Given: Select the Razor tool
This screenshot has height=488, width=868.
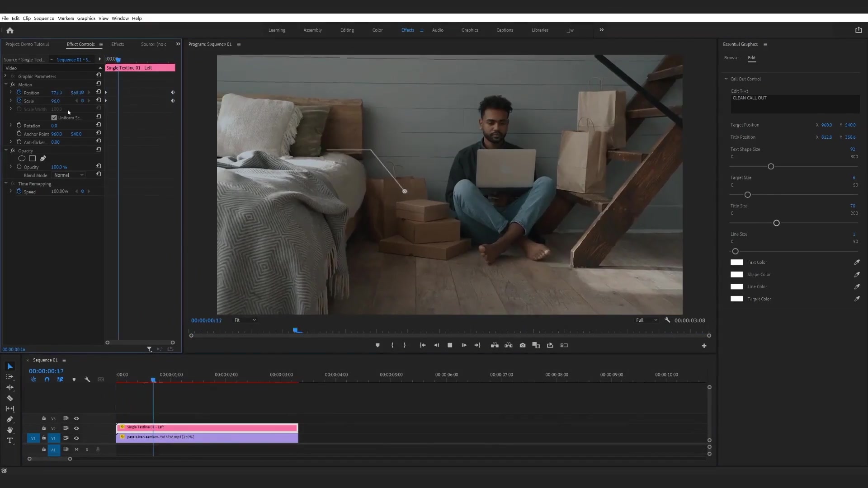Looking at the screenshot, I should (x=10, y=398).
